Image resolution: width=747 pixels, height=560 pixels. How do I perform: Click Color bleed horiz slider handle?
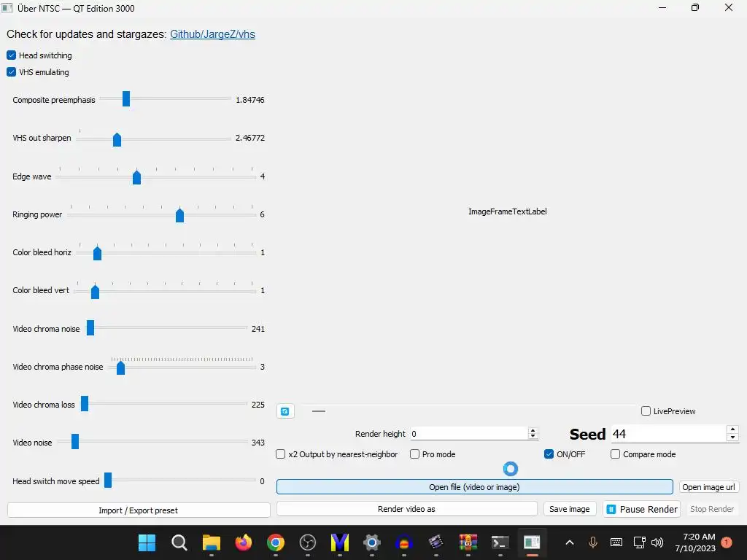pyautogui.click(x=97, y=253)
